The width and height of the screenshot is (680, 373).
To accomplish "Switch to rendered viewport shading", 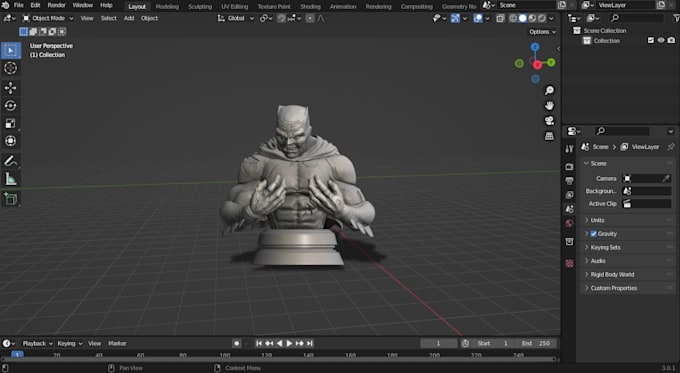I will 542,18.
